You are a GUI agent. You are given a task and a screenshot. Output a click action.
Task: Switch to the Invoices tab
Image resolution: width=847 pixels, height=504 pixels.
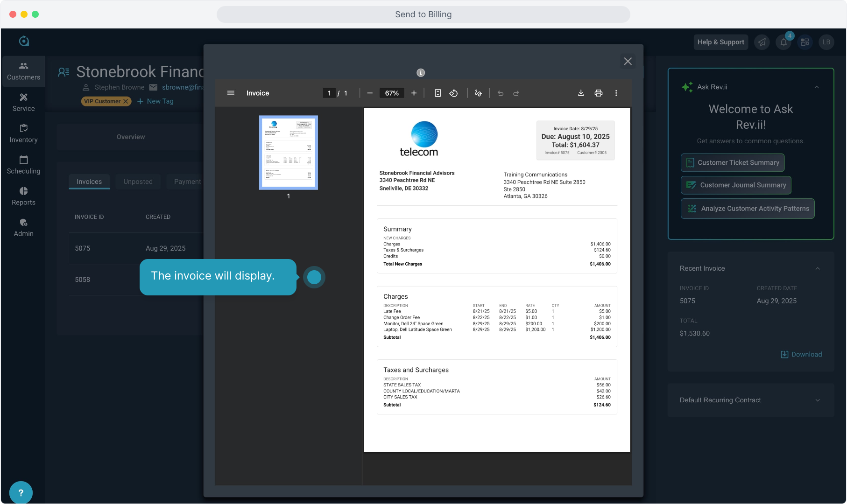[89, 182]
